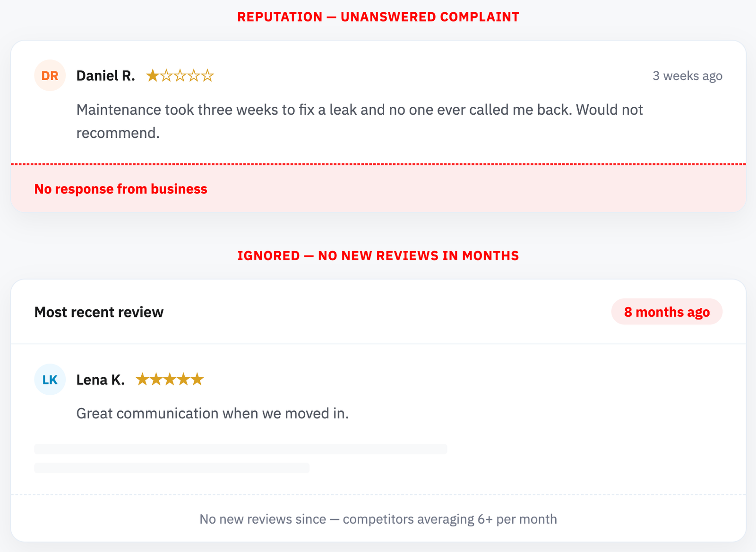Click the 'Ignored — No New Reviews' heading
Screen dimensions: 756x552
point(378,255)
